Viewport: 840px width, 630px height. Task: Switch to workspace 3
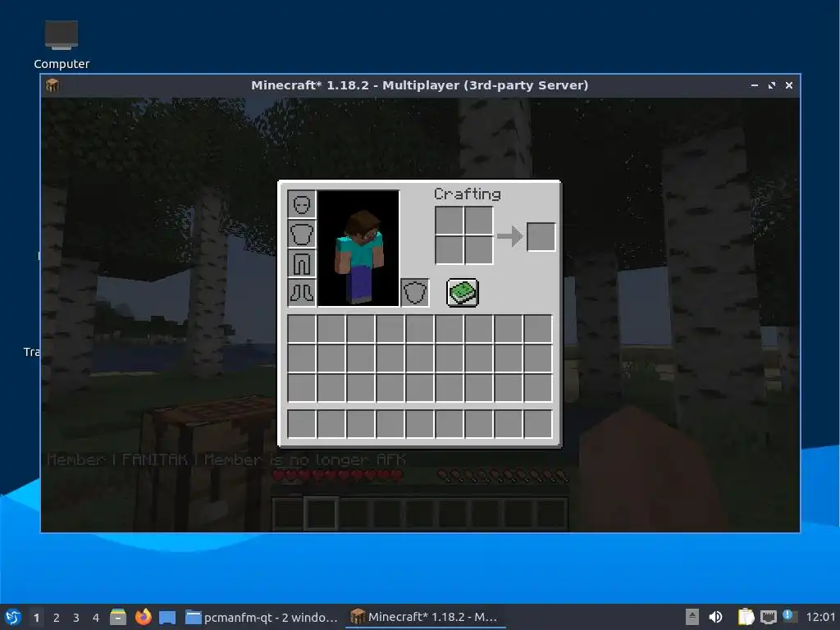pyautogui.click(x=76, y=618)
